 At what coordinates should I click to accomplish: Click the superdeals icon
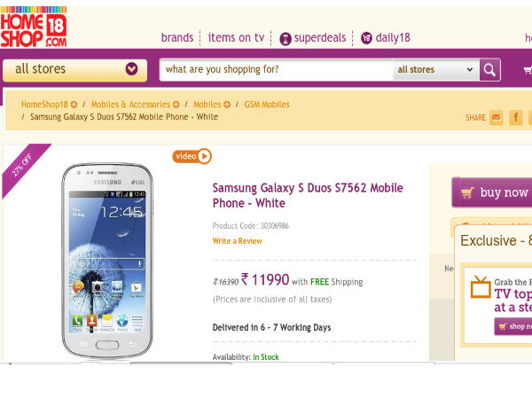point(286,38)
